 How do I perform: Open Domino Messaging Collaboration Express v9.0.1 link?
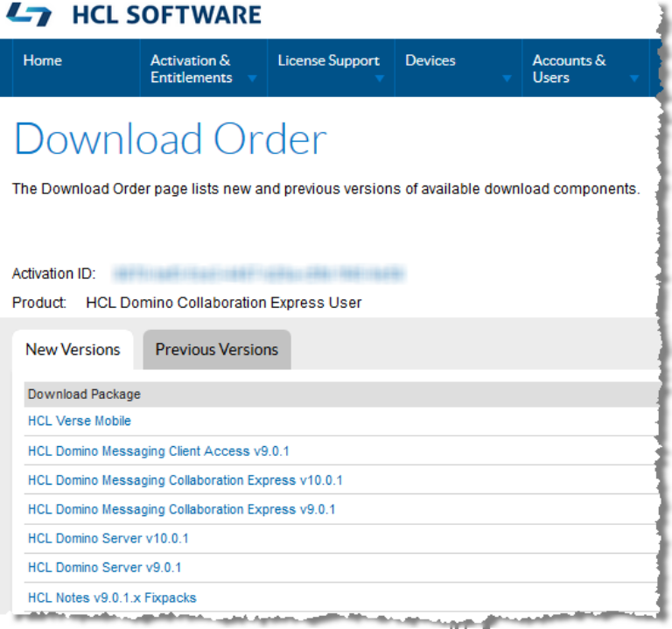182,509
